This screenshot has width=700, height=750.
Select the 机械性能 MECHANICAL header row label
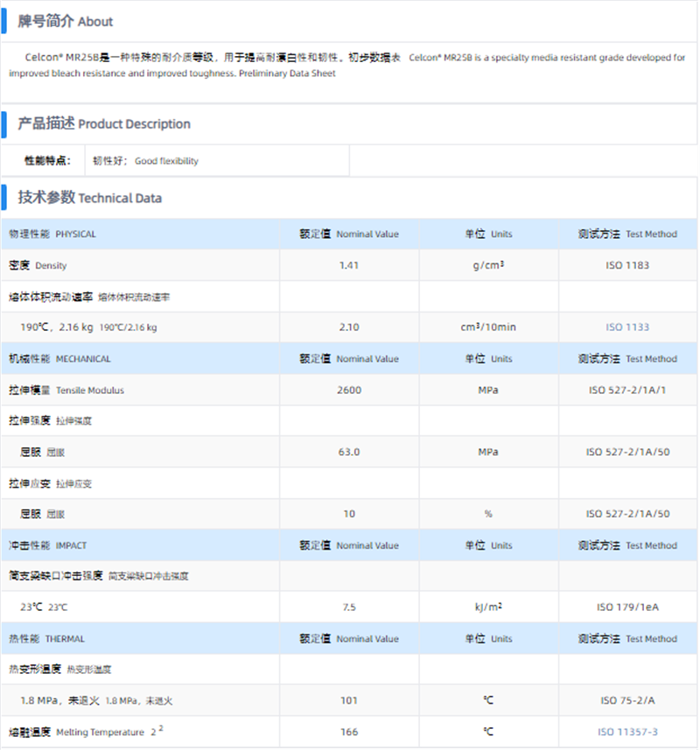pos(59,359)
